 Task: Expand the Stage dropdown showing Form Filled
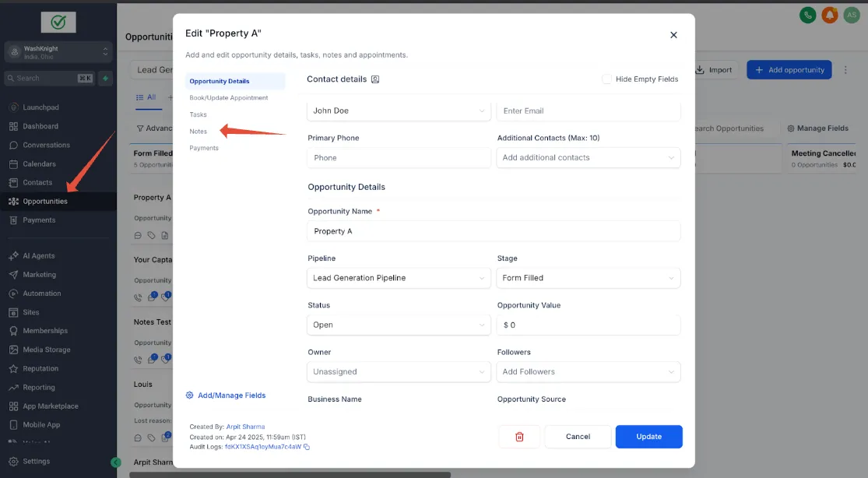589,278
